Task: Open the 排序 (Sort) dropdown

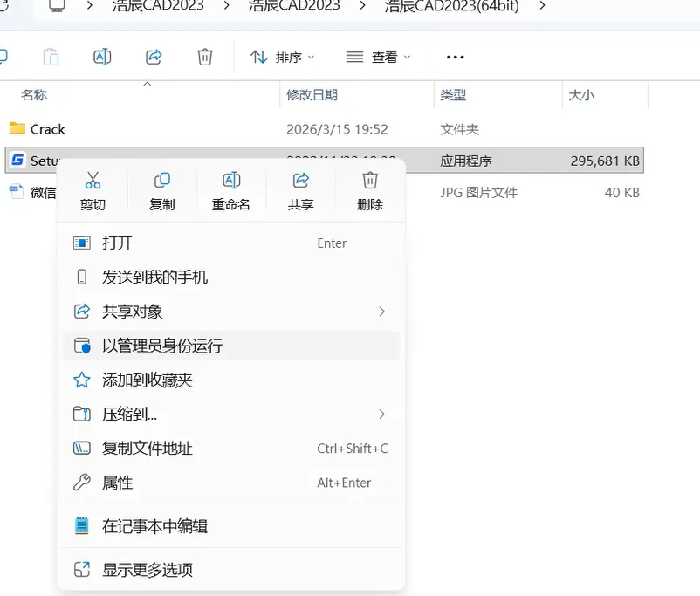Action: (x=282, y=57)
